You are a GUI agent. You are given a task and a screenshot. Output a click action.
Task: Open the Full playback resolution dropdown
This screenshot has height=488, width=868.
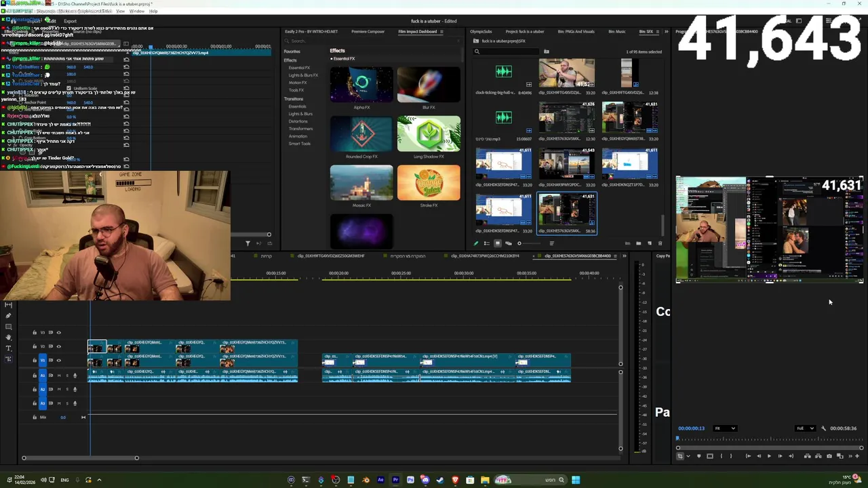805,428
